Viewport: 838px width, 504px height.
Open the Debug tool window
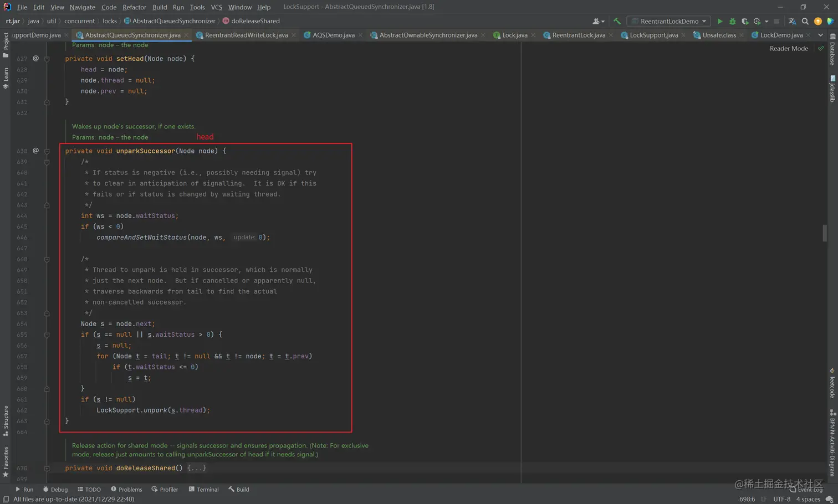point(55,490)
